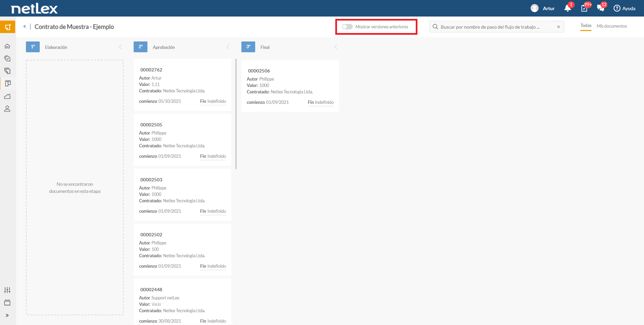Open the chat messages icon with 12 badge

click(601, 8)
